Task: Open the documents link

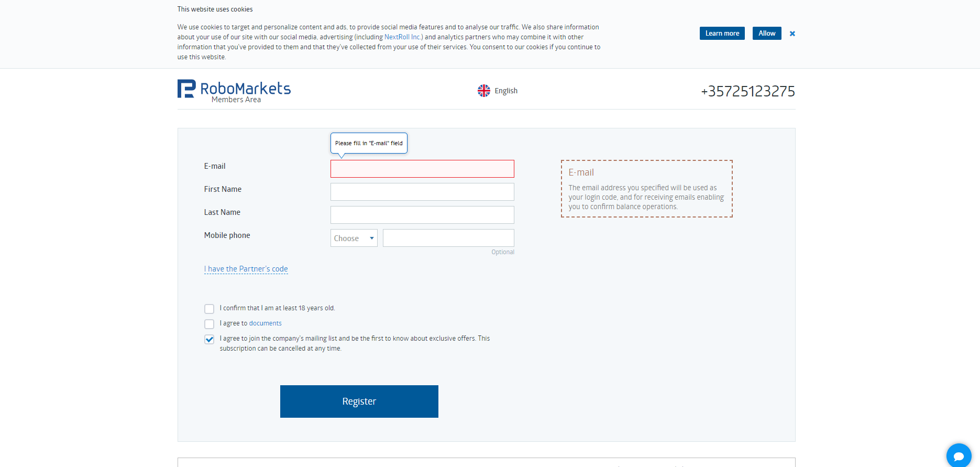Action: click(x=266, y=323)
